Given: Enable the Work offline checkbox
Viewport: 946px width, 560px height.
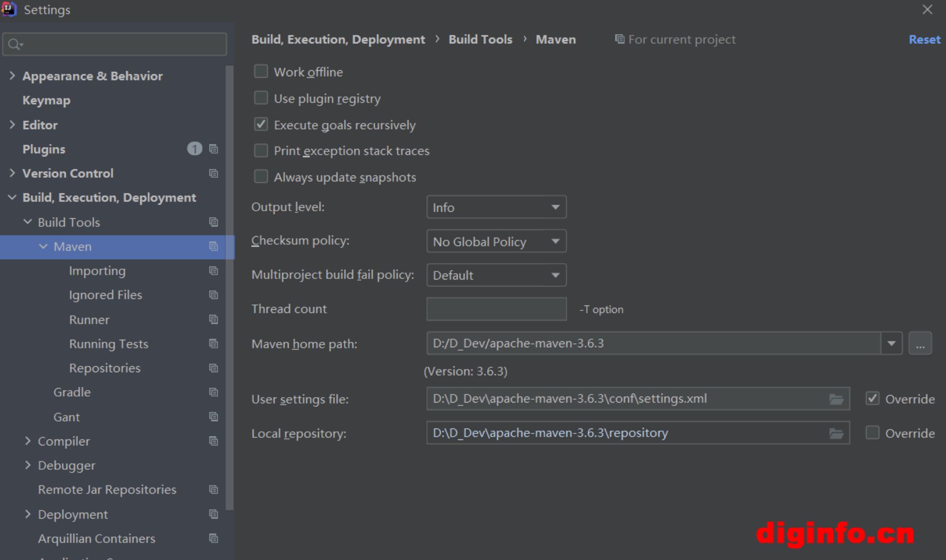Looking at the screenshot, I should point(261,71).
